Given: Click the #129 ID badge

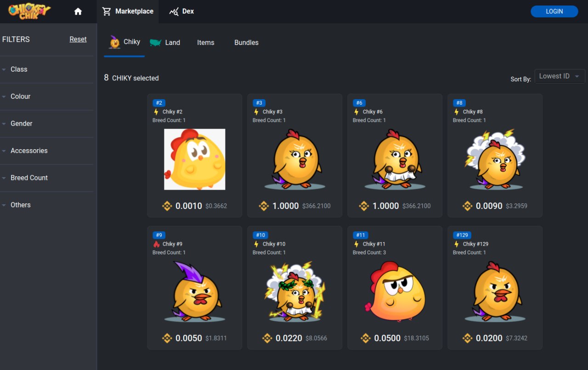Looking at the screenshot, I should (x=462, y=235).
